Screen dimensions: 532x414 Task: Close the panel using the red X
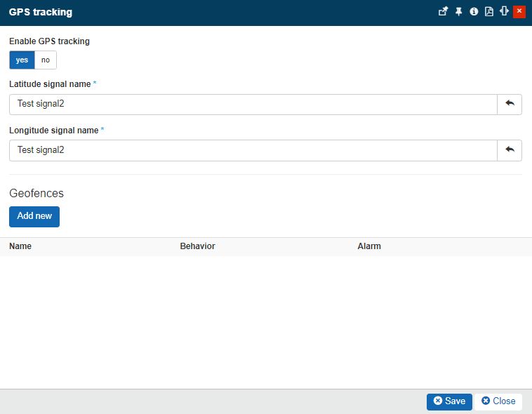pos(519,12)
